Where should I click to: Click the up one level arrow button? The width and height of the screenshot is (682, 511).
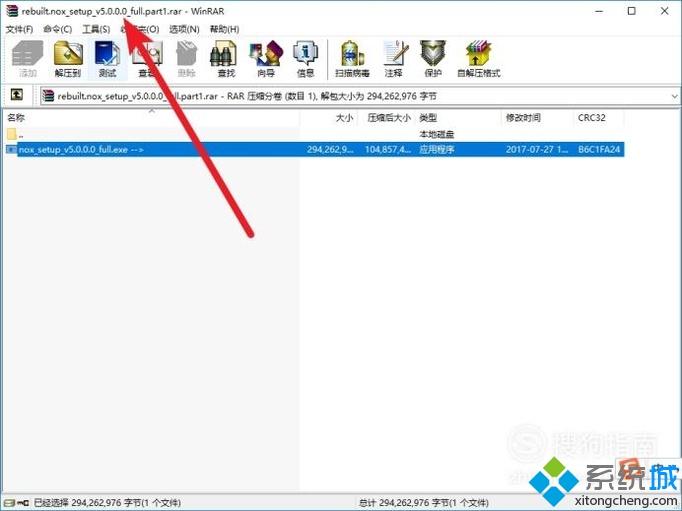point(17,94)
